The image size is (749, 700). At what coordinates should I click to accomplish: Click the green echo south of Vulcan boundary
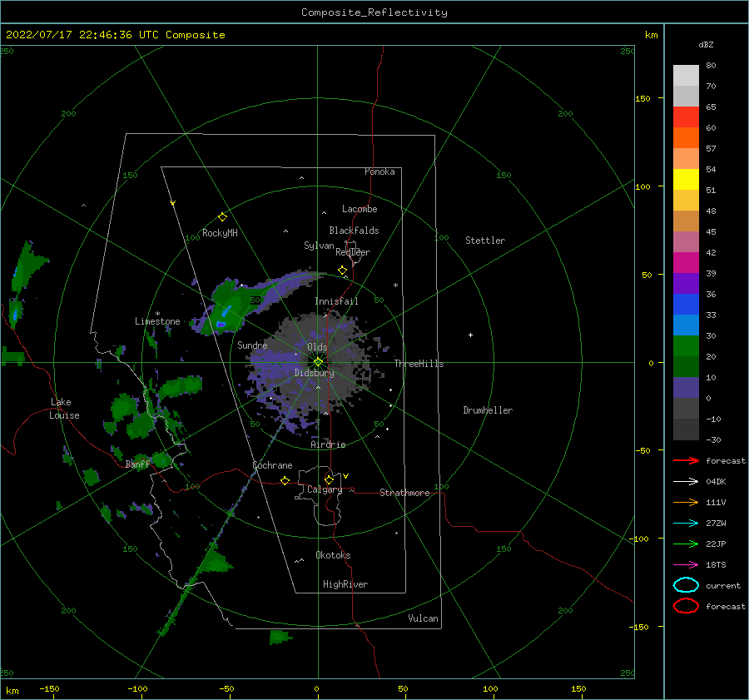pos(280,638)
